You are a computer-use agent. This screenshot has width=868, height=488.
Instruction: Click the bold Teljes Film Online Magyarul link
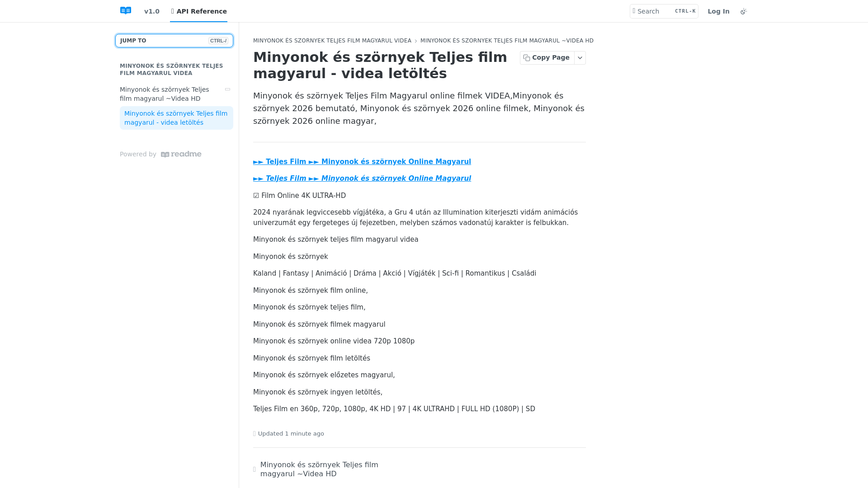[362, 162]
